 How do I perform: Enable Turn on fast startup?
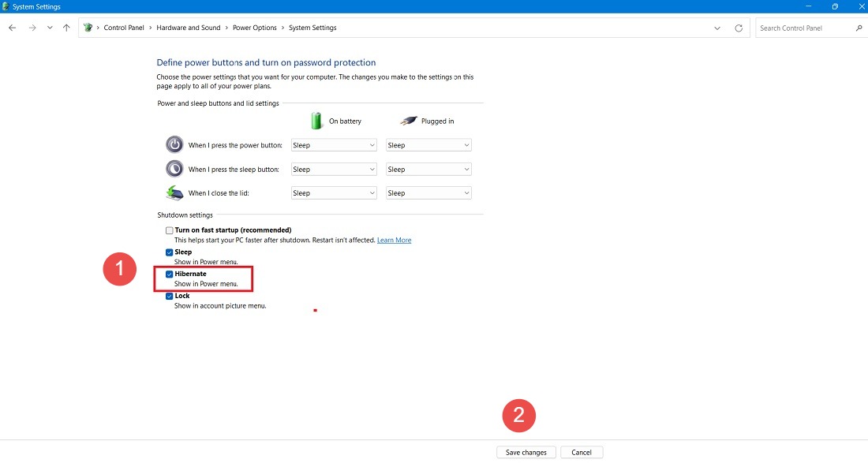point(169,230)
